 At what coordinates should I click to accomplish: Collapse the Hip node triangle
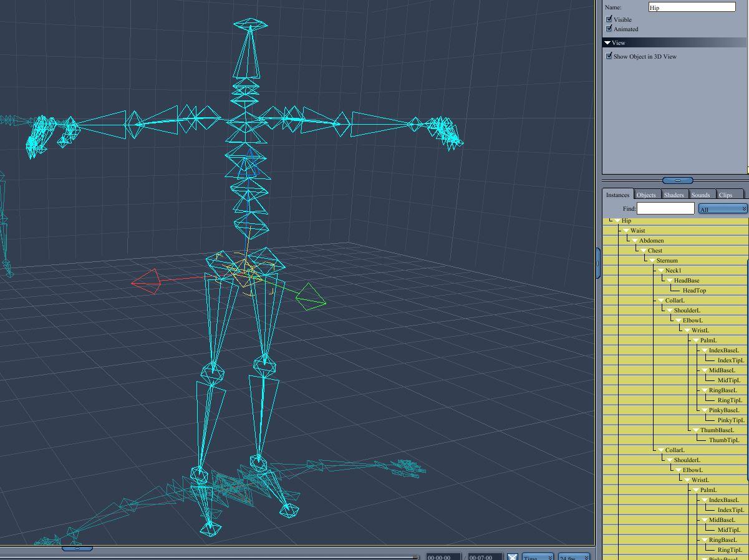[x=617, y=221]
